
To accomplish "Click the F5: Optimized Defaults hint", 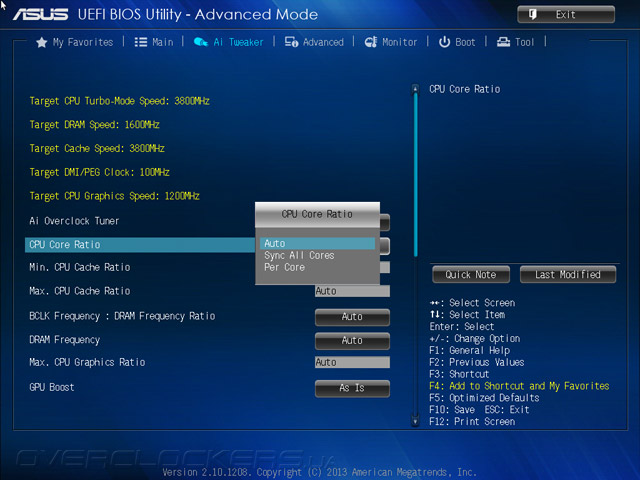I will [x=484, y=398].
